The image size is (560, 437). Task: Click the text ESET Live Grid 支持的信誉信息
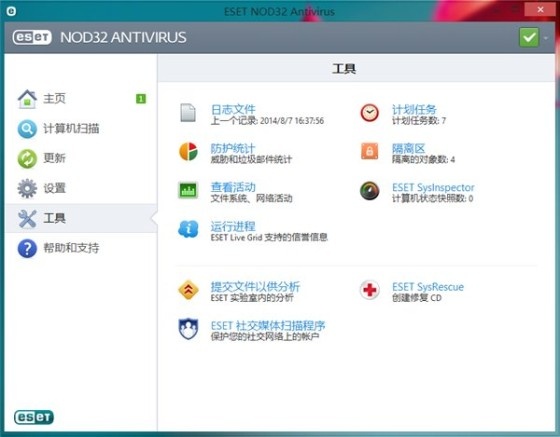coord(269,237)
